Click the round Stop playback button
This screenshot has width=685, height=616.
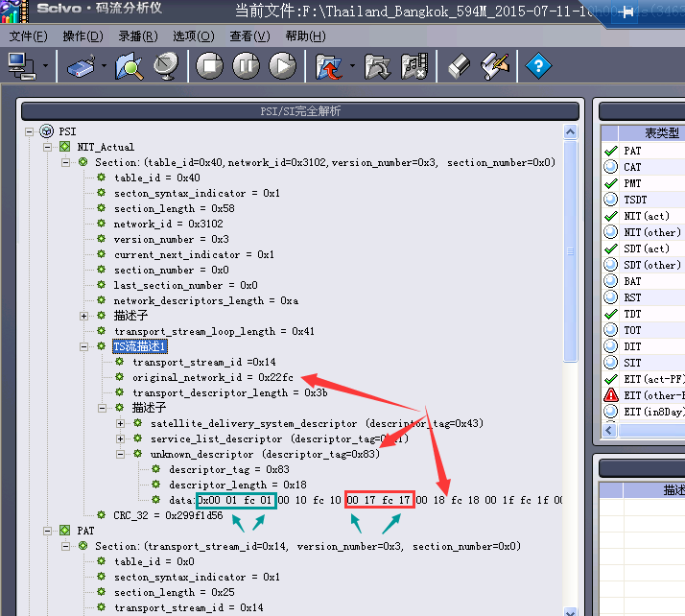click(x=210, y=66)
